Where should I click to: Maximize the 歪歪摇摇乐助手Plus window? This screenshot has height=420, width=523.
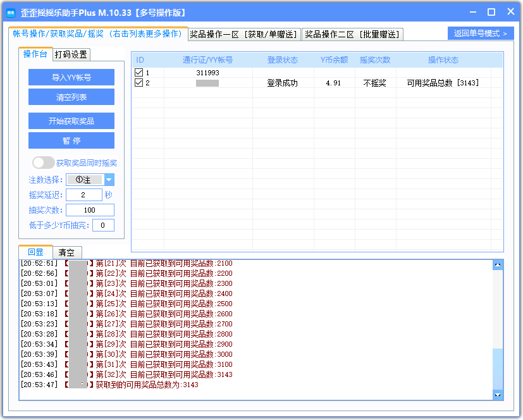(x=491, y=13)
